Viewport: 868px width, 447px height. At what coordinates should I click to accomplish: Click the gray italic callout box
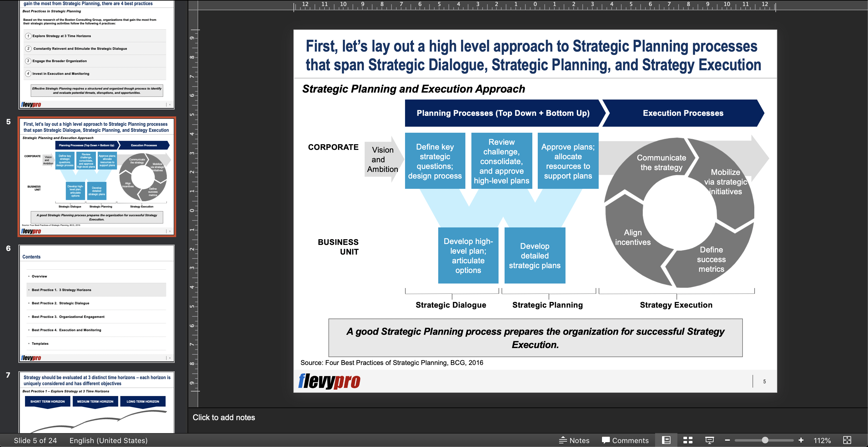(x=535, y=338)
